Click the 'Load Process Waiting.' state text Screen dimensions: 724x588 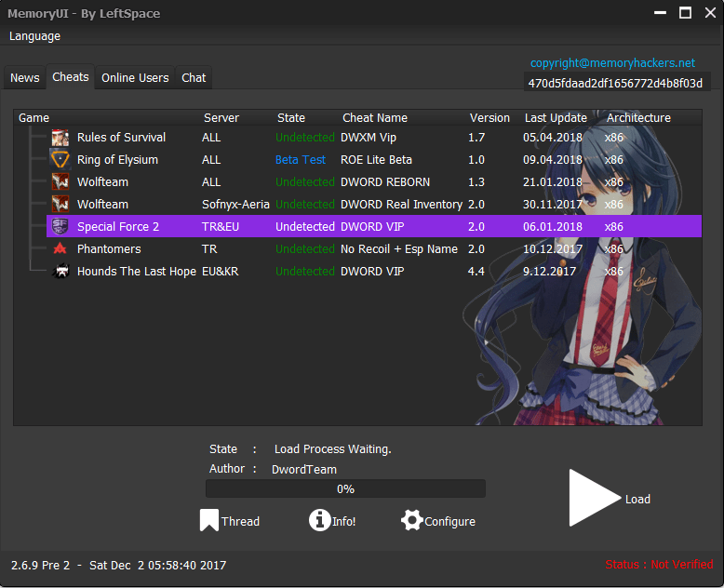[x=332, y=449]
